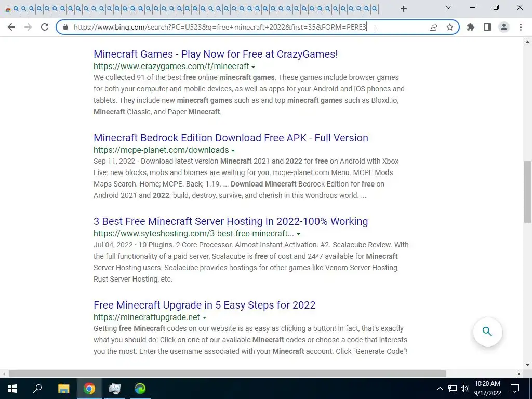Click the minecraftupgrade.net green URL

[147, 317]
